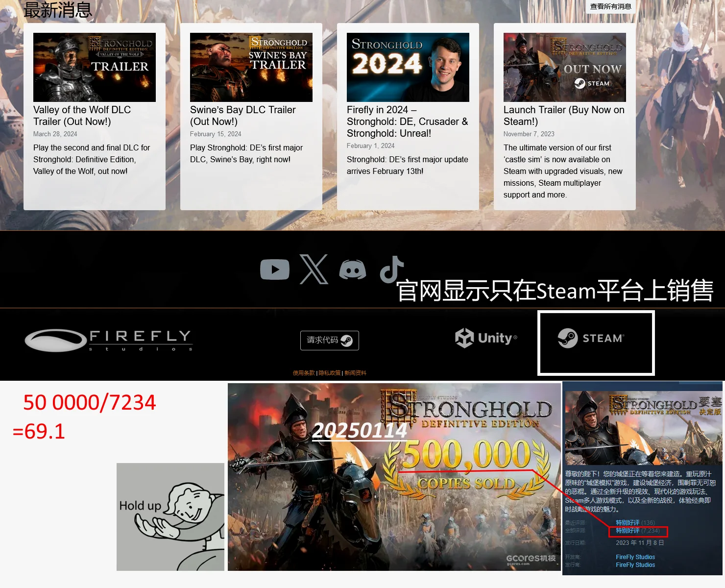
Task: Click the 'November 7, 2023' date
Action: point(529,134)
